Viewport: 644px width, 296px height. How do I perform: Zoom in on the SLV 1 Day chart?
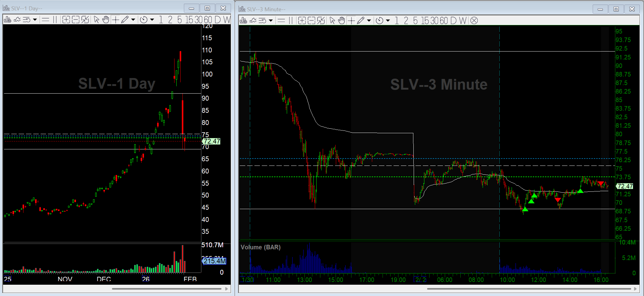coord(66,20)
